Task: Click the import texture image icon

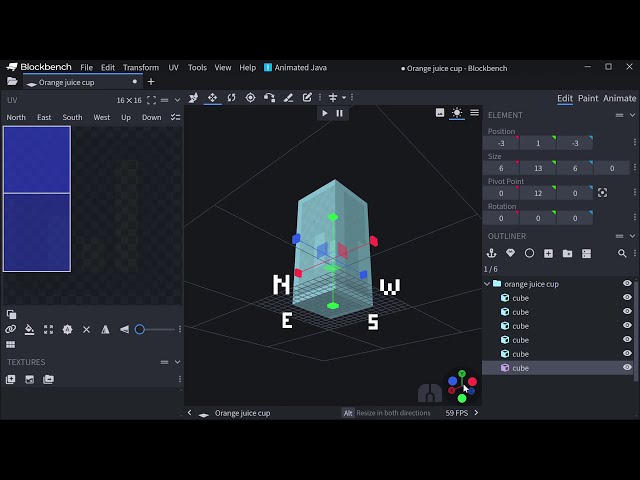Action: (29, 380)
